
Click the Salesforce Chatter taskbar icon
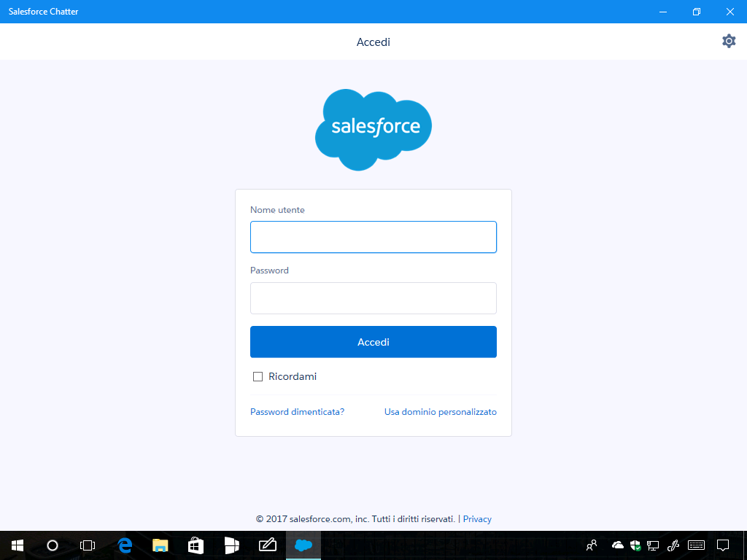pyautogui.click(x=303, y=545)
